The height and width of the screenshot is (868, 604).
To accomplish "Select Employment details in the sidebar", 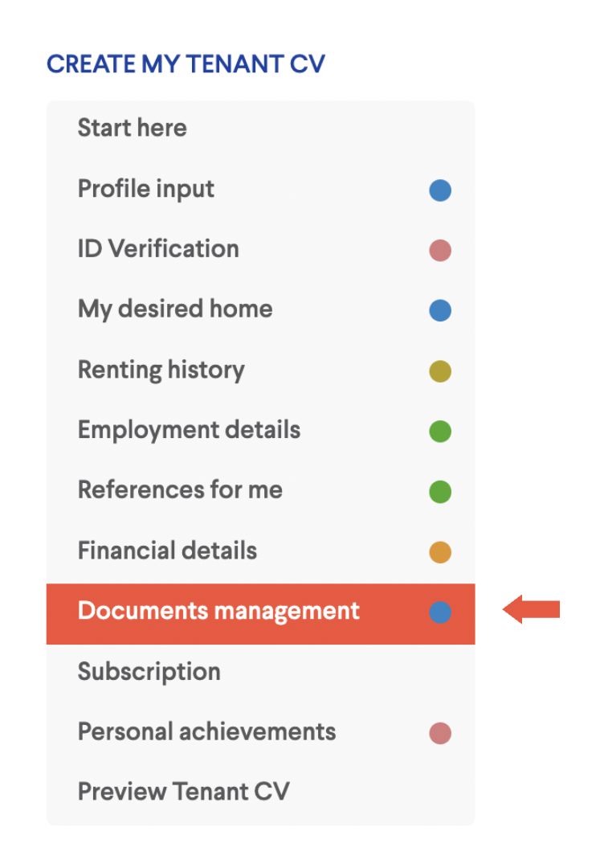I will [x=260, y=430].
